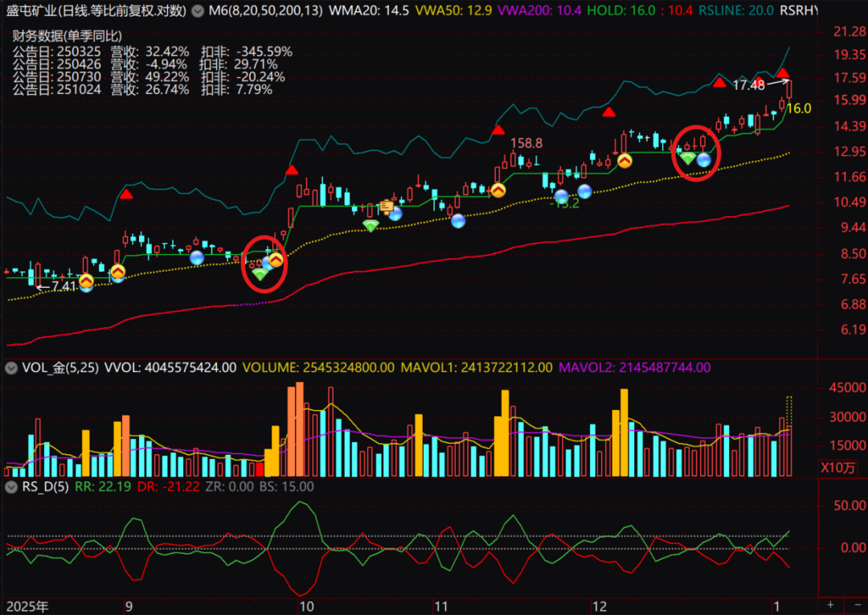Image resolution: width=868 pixels, height=615 pixels.
Task: Click the 158.8 percentage gain label
Action: point(526,143)
